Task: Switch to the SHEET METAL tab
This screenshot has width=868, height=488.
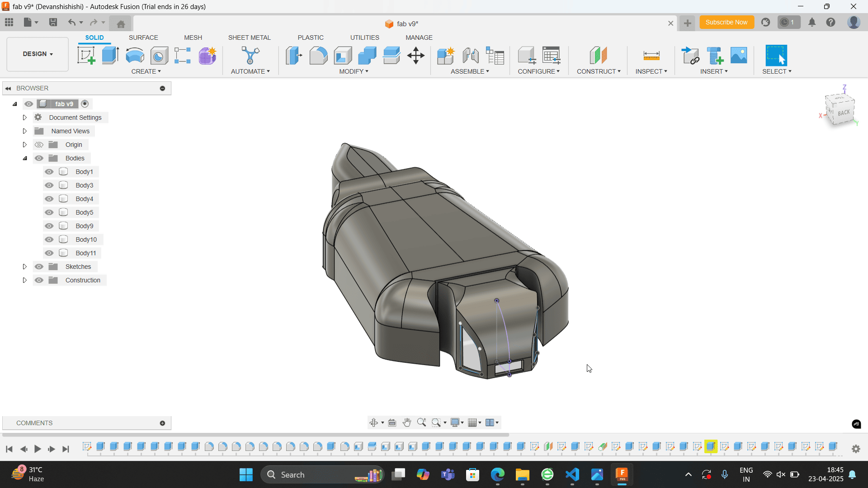Action: click(250, 38)
